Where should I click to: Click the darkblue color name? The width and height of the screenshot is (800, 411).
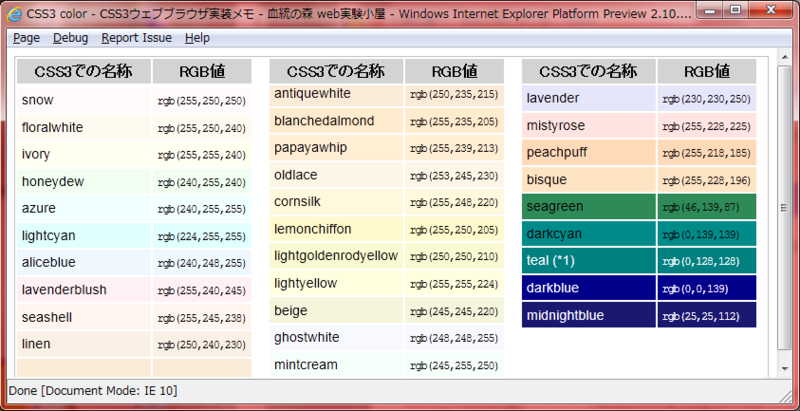pyautogui.click(x=553, y=288)
